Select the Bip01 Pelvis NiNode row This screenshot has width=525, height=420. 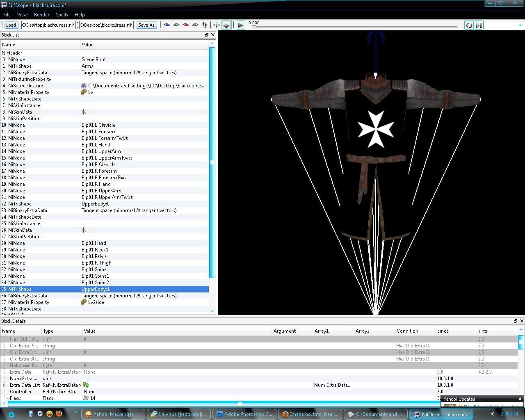105,256
